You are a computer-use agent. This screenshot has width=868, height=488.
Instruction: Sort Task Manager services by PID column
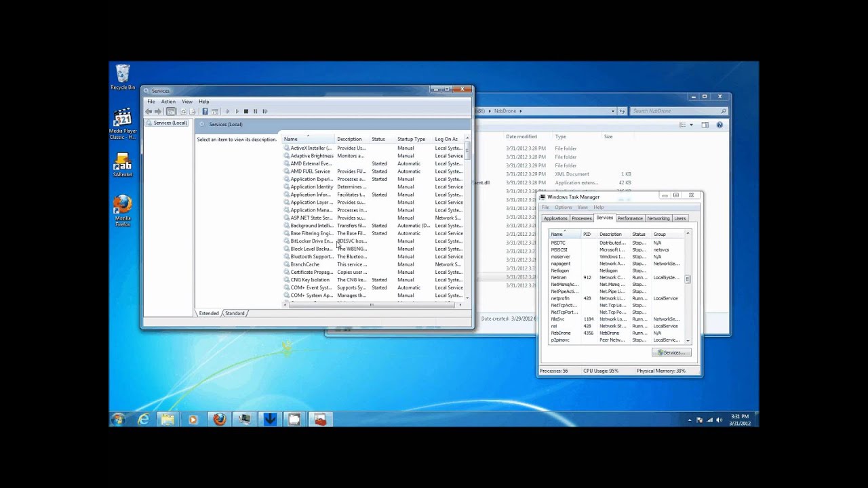click(589, 235)
